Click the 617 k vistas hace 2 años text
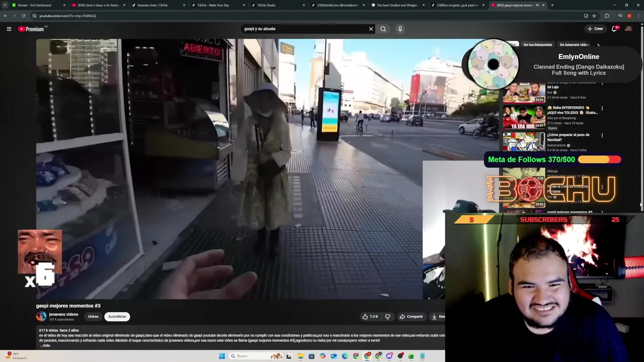The image size is (644, 362). (x=59, y=330)
